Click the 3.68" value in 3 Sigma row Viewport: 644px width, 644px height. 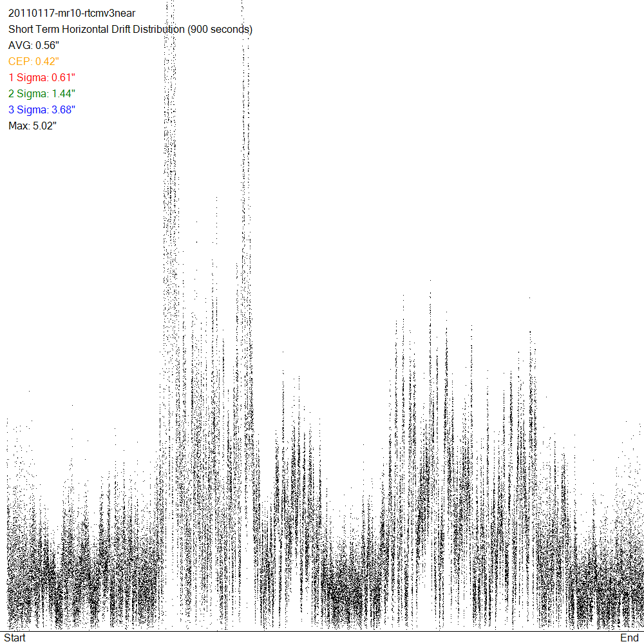[64, 110]
